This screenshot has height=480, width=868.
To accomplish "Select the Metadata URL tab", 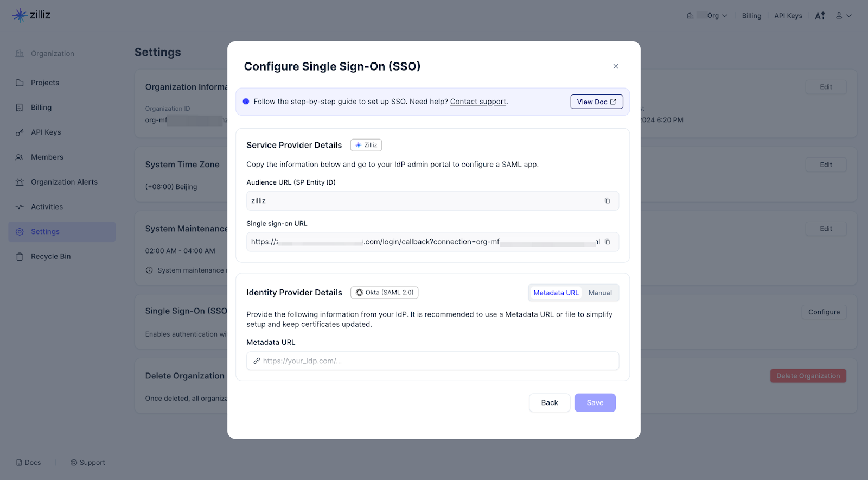I will [556, 293].
